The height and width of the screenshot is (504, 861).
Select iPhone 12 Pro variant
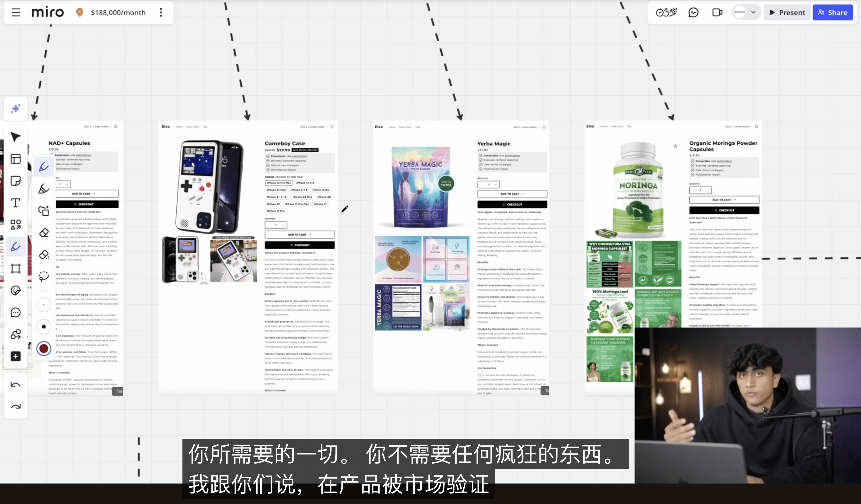(x=305, y=183)
